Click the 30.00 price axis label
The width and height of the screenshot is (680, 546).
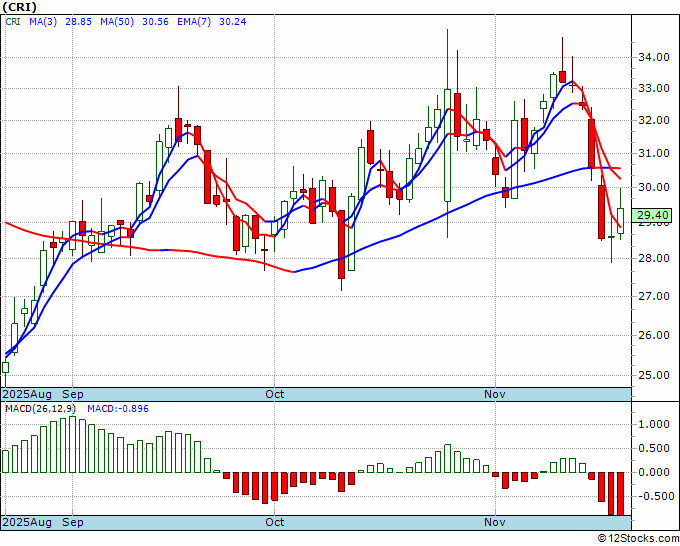coord(653,187)
